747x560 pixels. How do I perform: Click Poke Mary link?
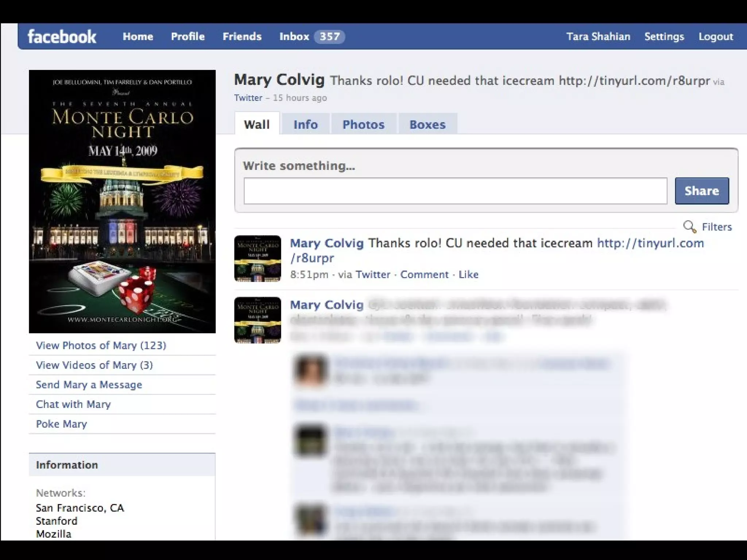(61, 424)
